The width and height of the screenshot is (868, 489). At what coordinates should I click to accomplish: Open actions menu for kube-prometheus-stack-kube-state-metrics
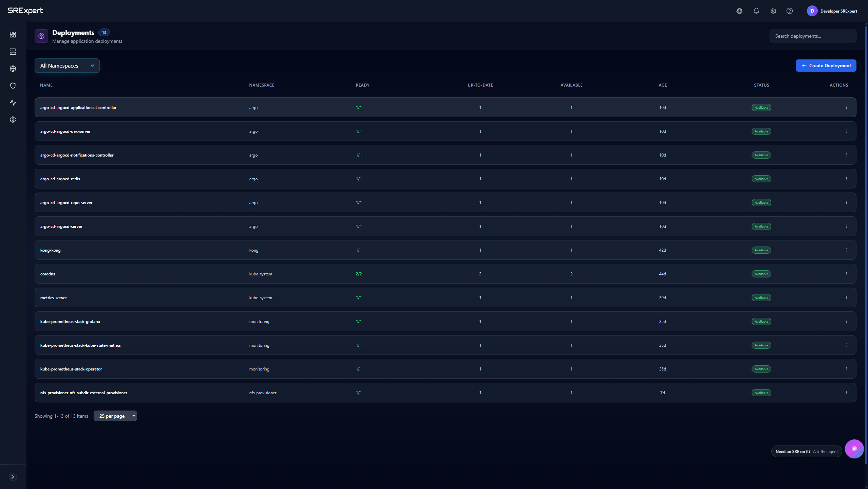coord(847,345)
